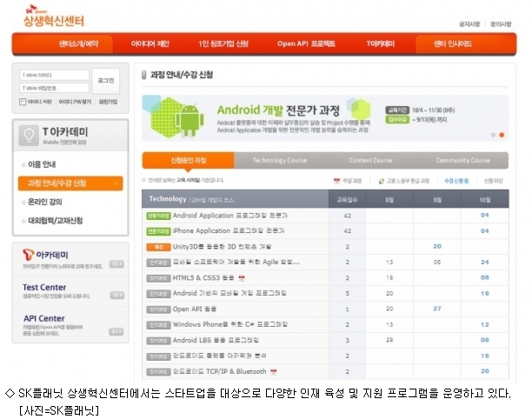Viewport: 532px width, 419px height.
Task: Open 이용 안내 in the sidebar
Action: [x=42, y=164]
